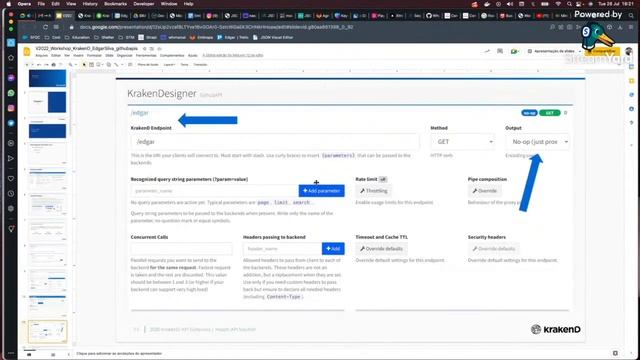This screenshot has width=640, height=360.
Task: Click the green GET badge
Action: point(549,113)
